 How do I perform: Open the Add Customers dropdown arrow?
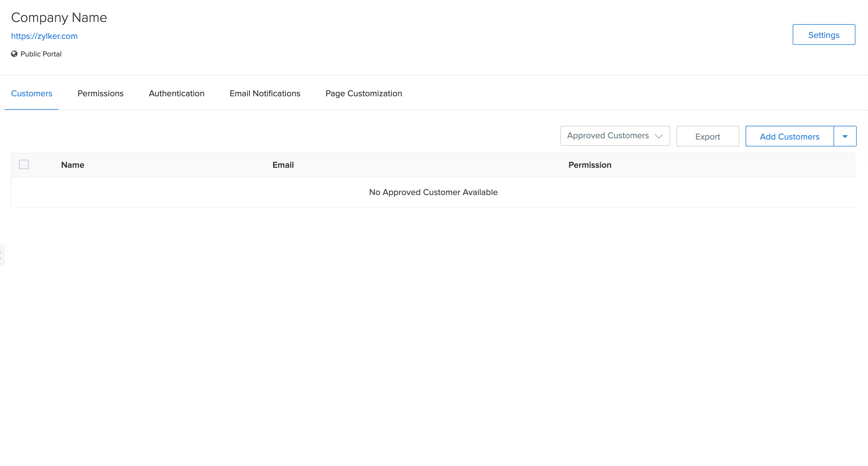pyautogui.click(x=845, y=136)
